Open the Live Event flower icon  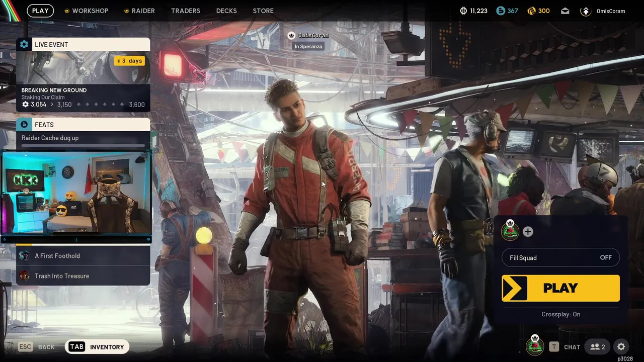point(24,44)
